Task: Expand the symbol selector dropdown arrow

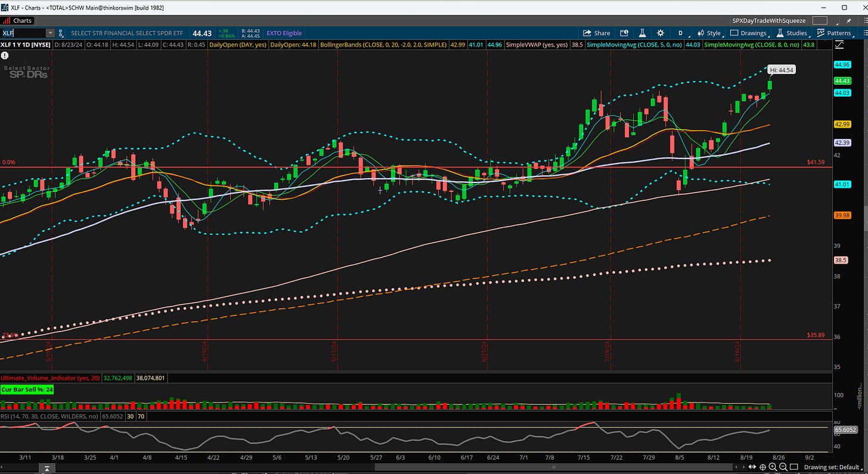Action: (x=50, y=33)
